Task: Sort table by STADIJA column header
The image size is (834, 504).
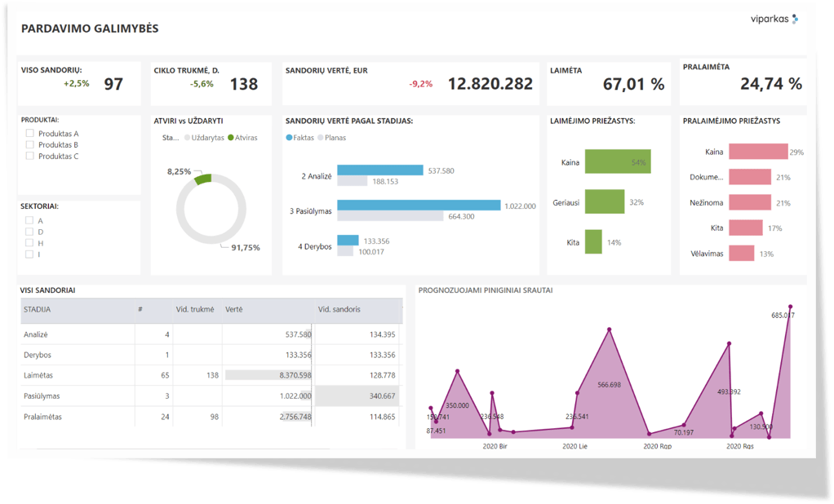Action: pos(38,310)
